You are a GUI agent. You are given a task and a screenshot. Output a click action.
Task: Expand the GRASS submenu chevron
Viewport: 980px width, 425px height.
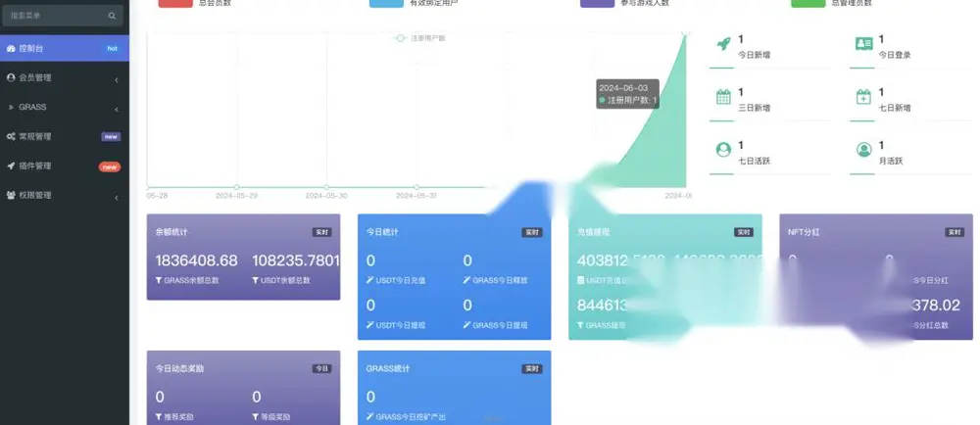pyautogui.click(x=117, y=110)
